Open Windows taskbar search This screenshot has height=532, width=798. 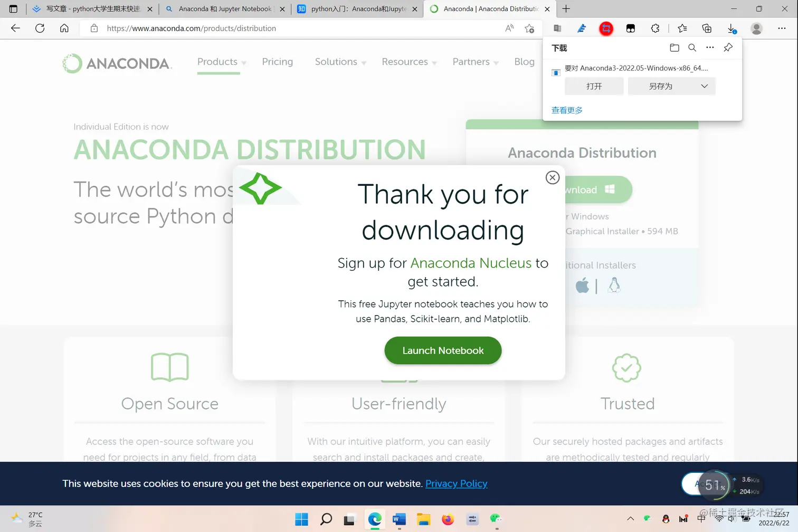(x=326, y=519)
